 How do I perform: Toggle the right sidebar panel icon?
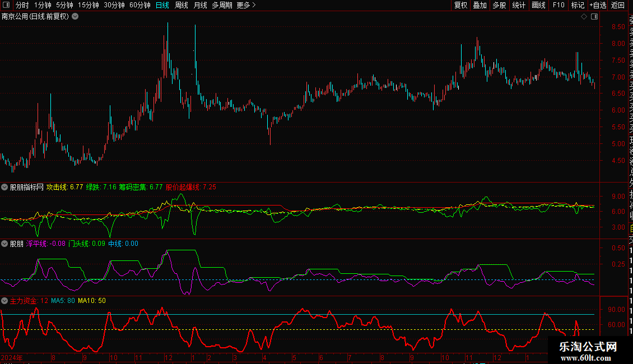click(x=594, y=17)
